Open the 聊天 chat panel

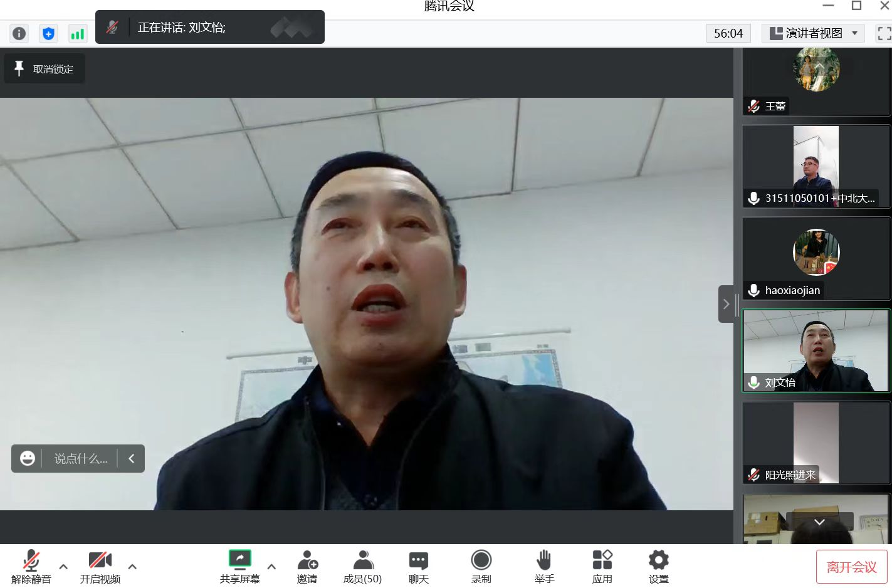[x=418, y=566]
